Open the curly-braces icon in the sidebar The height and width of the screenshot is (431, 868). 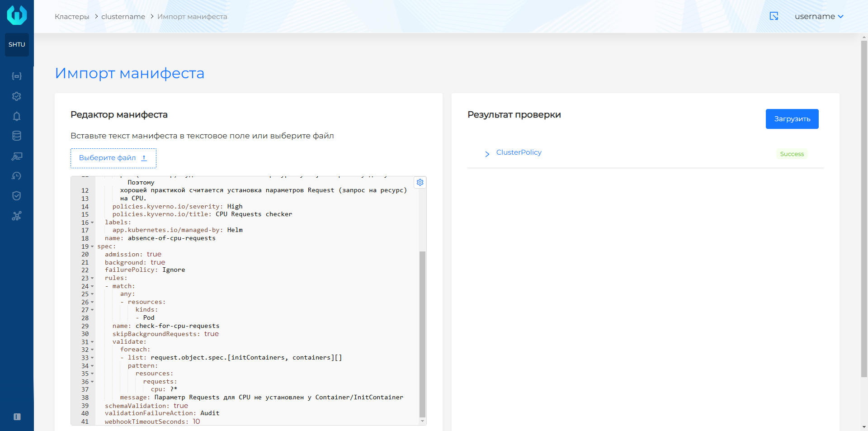(17, 76)
